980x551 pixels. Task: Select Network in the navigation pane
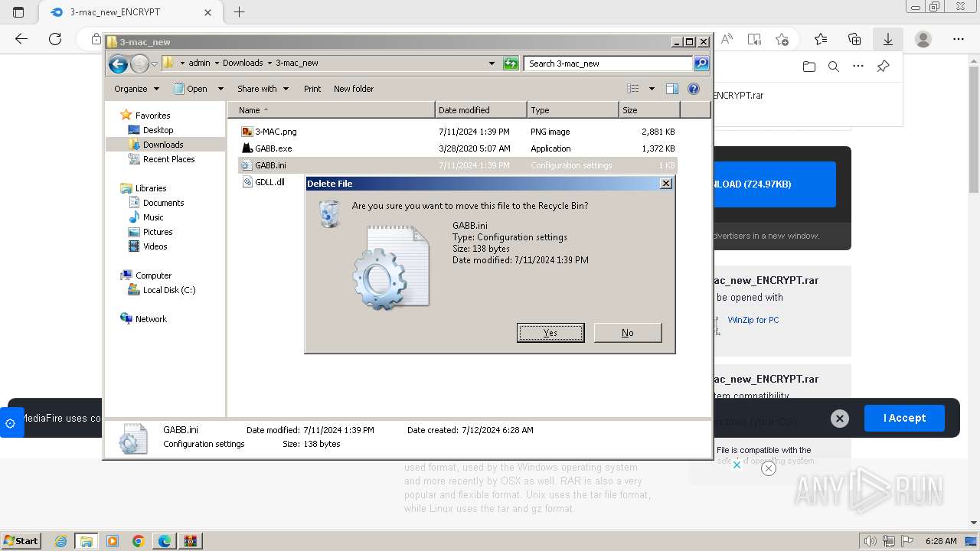pyautogui.click(x=151, y=319)
